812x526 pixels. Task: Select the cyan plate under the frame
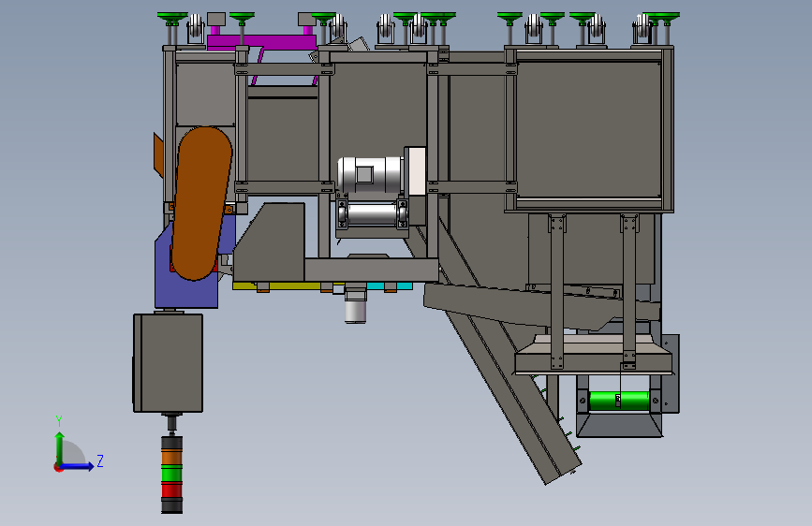tap(390, 285)
